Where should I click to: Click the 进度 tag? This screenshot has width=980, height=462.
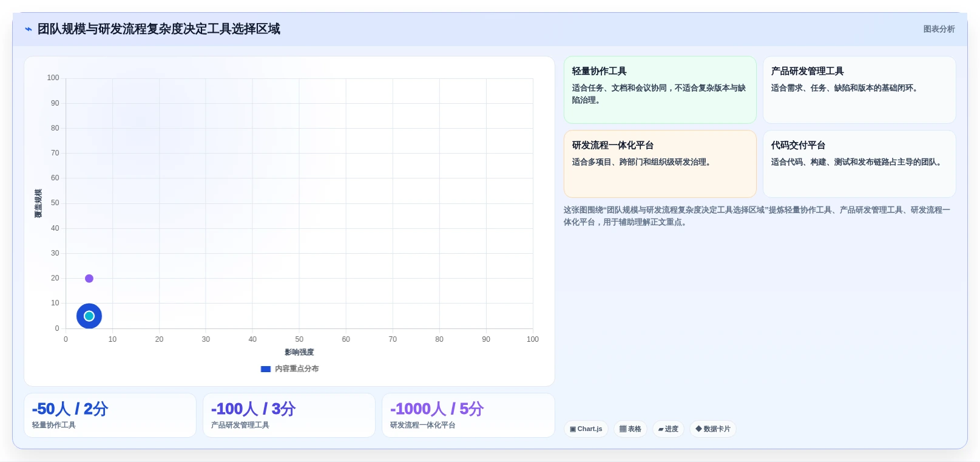[x=668, y=429]
